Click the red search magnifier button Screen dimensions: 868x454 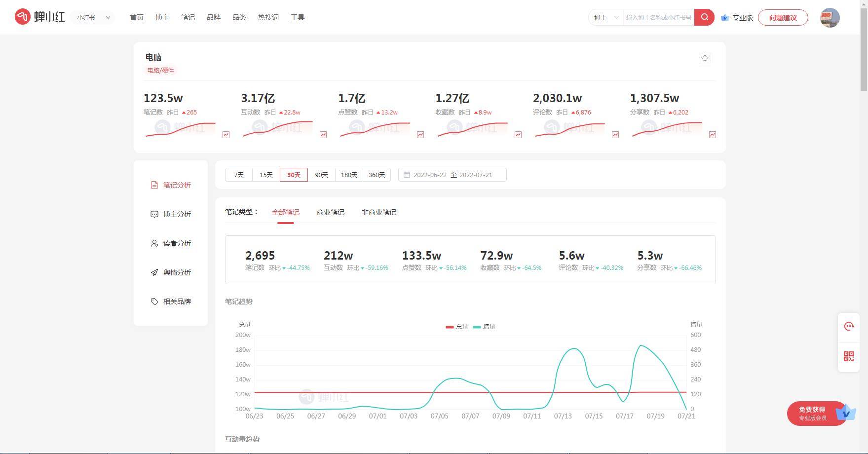704,17
